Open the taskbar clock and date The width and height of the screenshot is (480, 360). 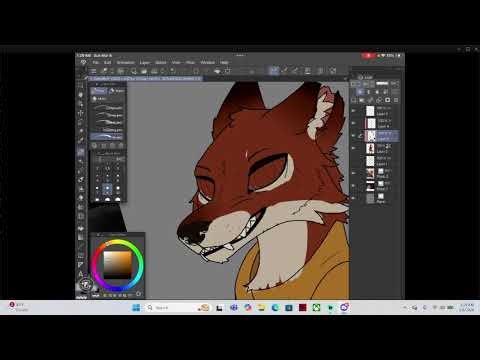(467, 308)
